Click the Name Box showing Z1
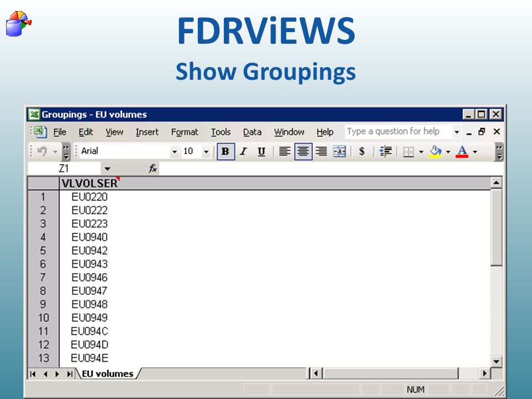 click(64, 168)
